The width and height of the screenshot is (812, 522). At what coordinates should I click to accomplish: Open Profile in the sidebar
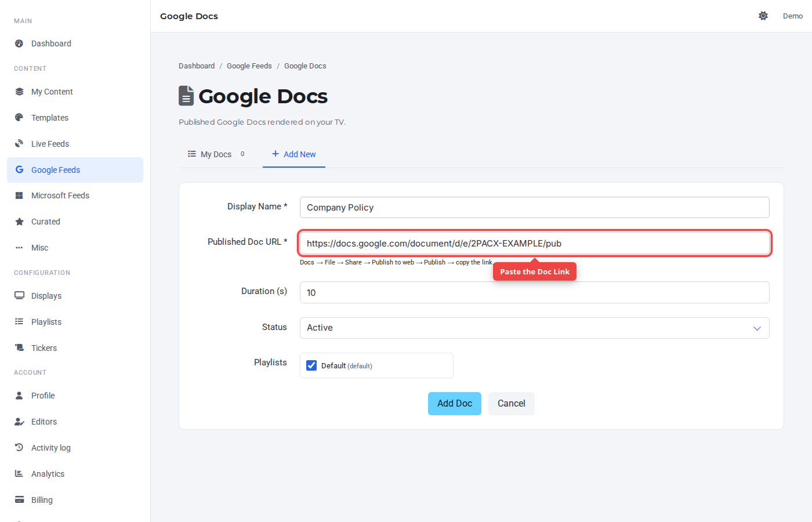pos(75,396)
